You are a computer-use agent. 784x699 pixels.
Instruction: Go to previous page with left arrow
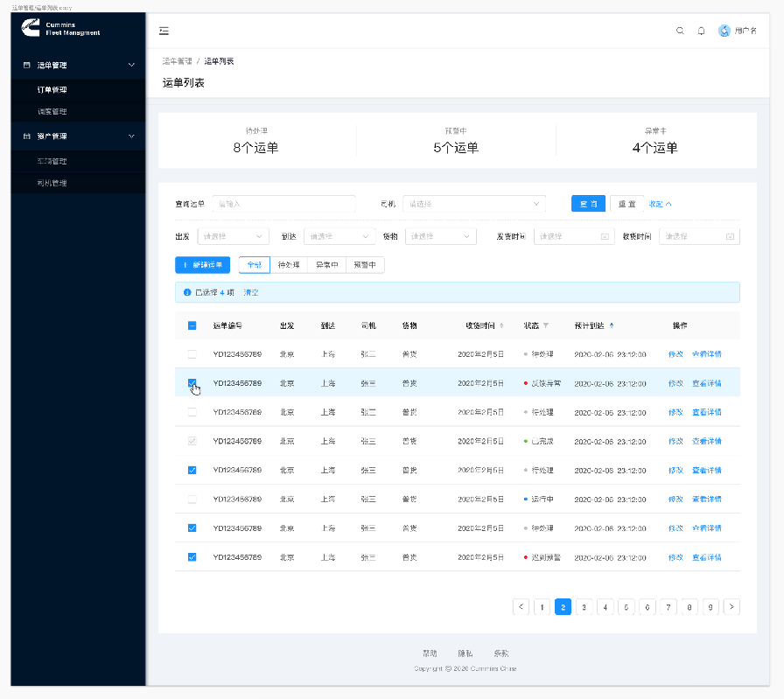521,606
